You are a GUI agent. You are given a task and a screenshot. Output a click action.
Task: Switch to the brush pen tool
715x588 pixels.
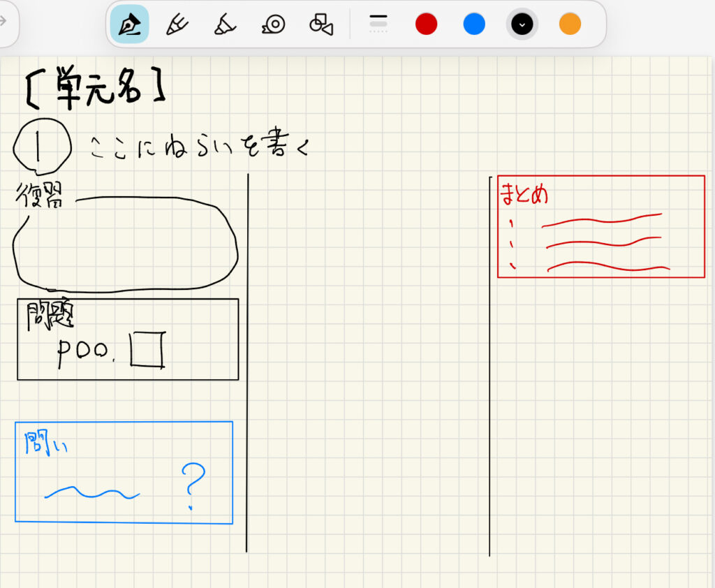coord(177,24)
